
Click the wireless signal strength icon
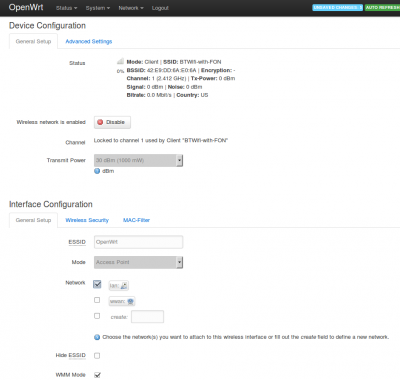pyautogui.click(x=120, y=61)
